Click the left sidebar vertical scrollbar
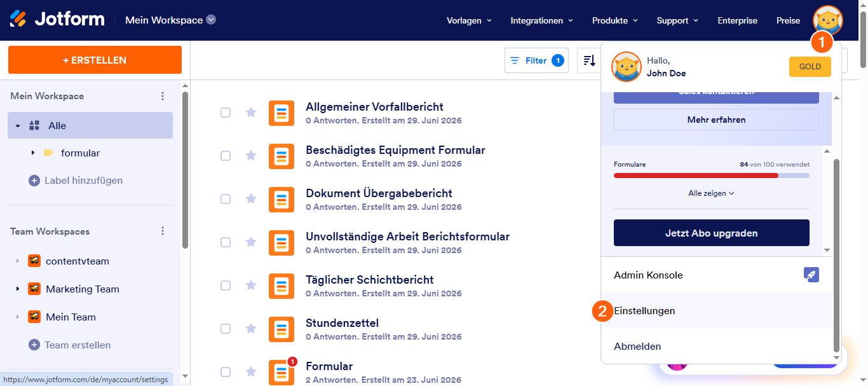The height and width of the screenshot is (386, 868). [x=185, y=170]
